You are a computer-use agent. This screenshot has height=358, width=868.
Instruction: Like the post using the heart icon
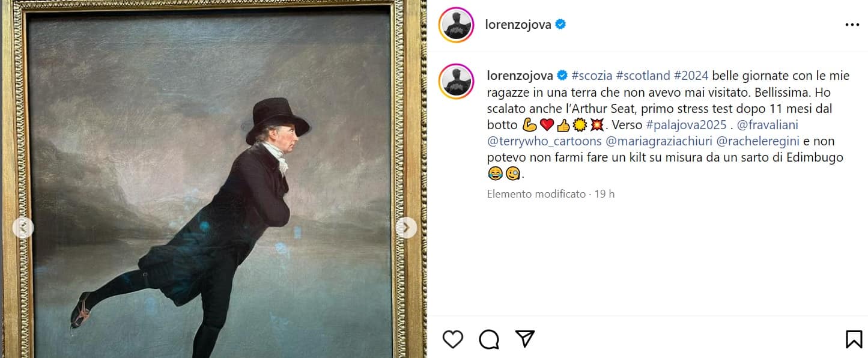coord(452,339)
